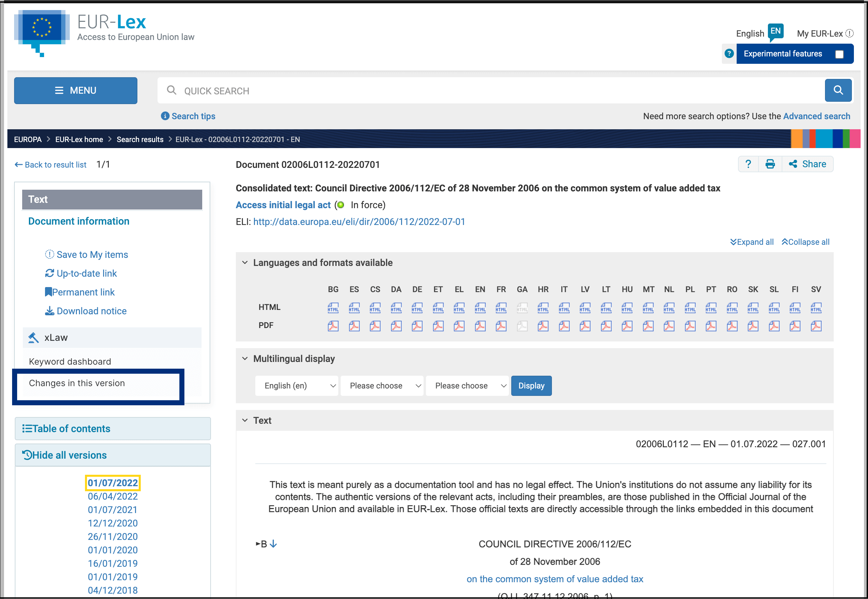Open the print icon
The width and height of the screenshot is (868, 599).
click(x=770, y=165)
